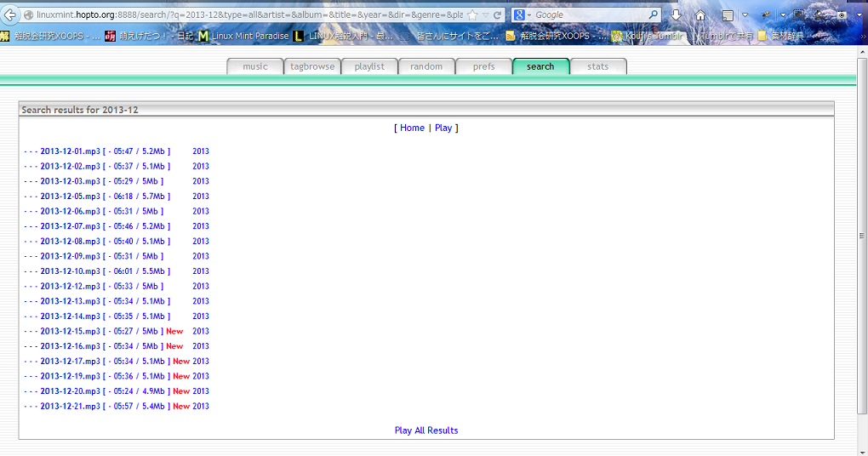Screen dimensions: 868x456
Task: Open the 萌えげだつ diary bookmark
Action: point(149,36)
